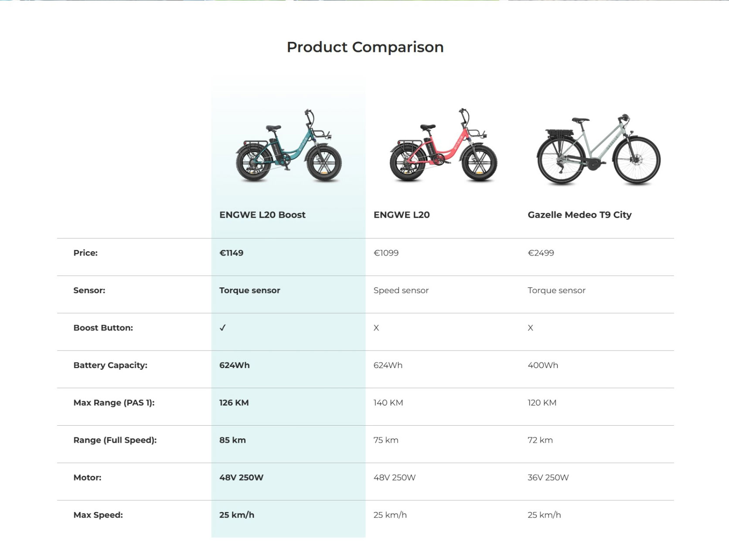
Task: Click the Battery Capacity row label
Action: tap(110, 365)
